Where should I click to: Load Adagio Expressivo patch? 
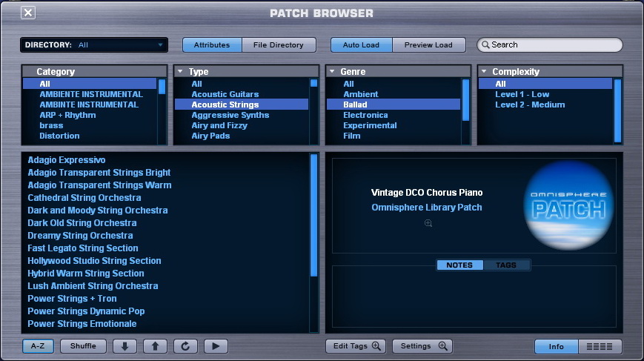67,160
